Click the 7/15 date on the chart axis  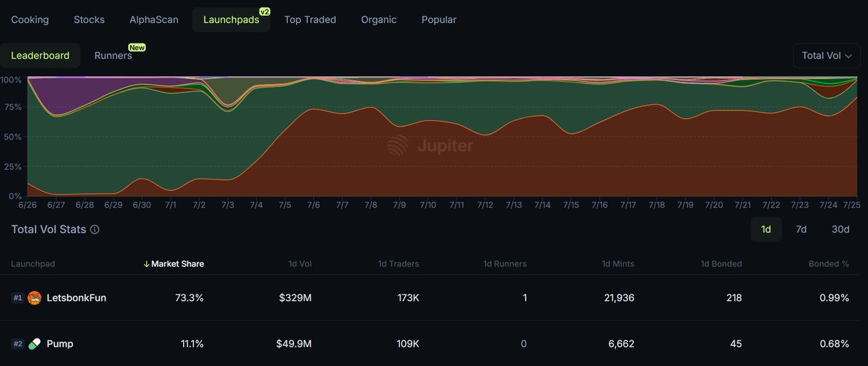(x=571, y=205)
